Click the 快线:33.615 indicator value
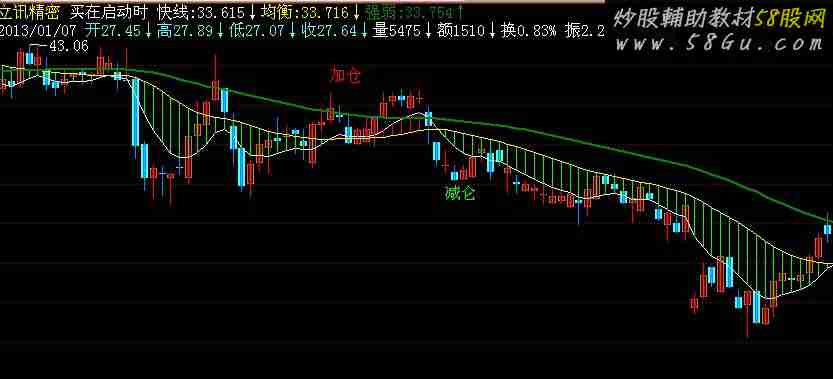833x379 pixels. 201,12
